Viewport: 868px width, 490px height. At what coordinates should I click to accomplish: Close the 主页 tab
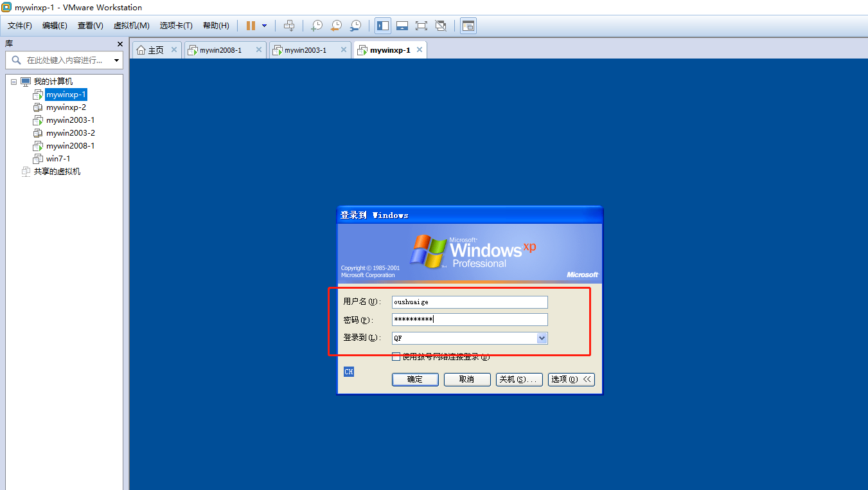pyautogui.click(x=174, y=50)
